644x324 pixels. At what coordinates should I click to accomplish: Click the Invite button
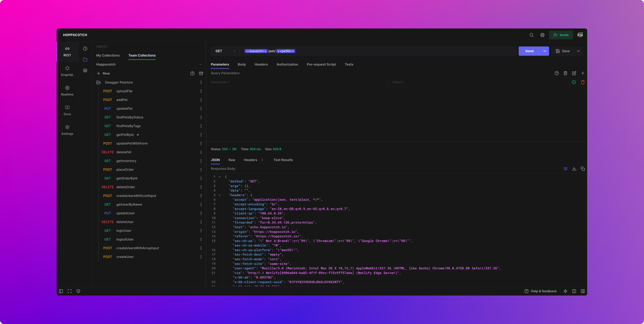(561, 35)
